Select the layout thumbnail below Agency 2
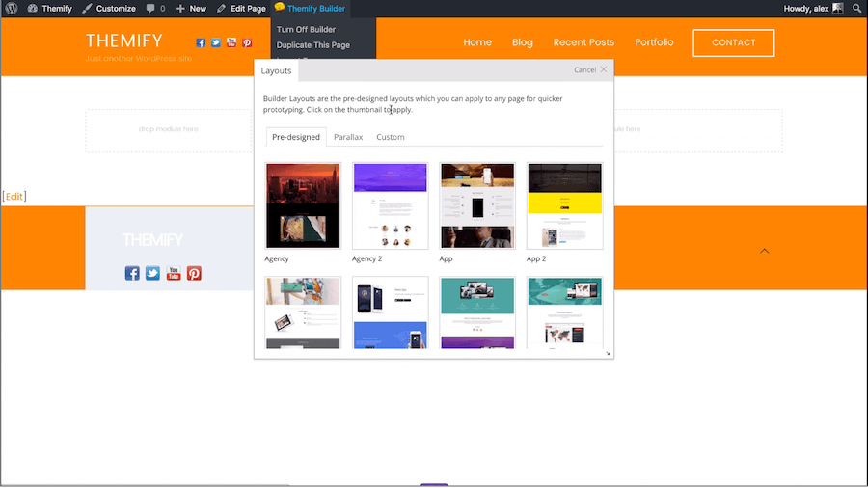 [x=391, y=312]
